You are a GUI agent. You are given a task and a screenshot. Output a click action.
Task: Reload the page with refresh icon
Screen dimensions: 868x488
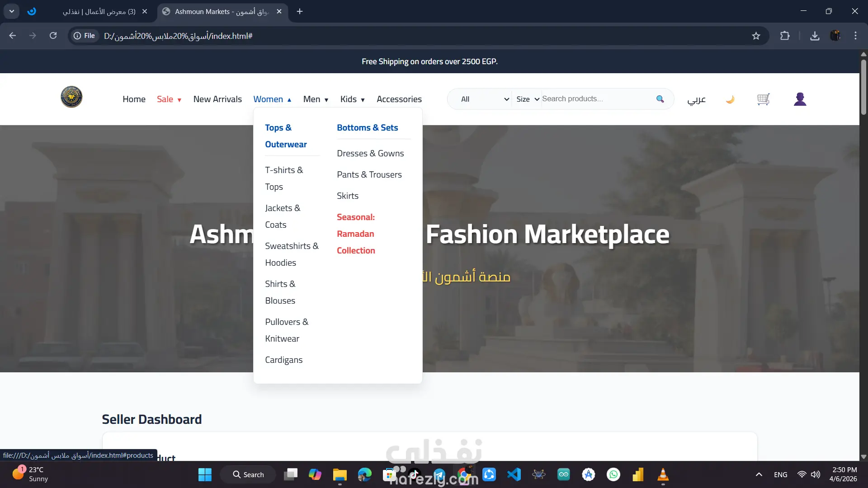coord(53,36)
